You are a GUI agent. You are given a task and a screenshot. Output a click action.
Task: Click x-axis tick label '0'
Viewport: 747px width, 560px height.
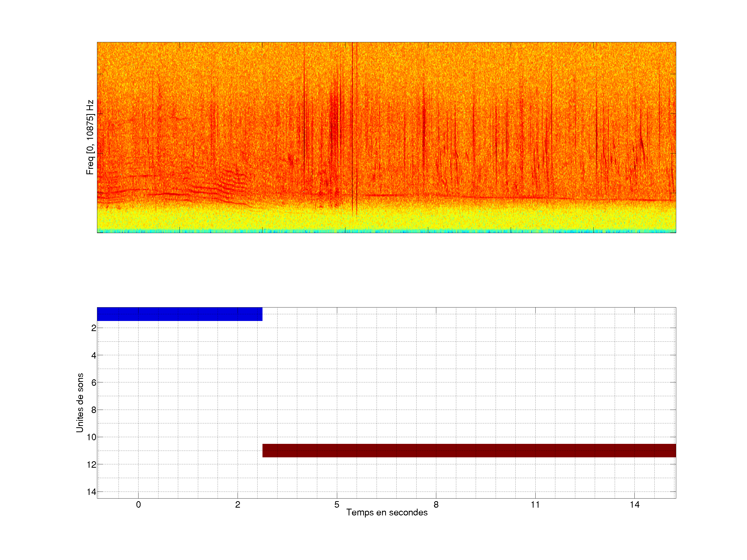pos(139,505)
